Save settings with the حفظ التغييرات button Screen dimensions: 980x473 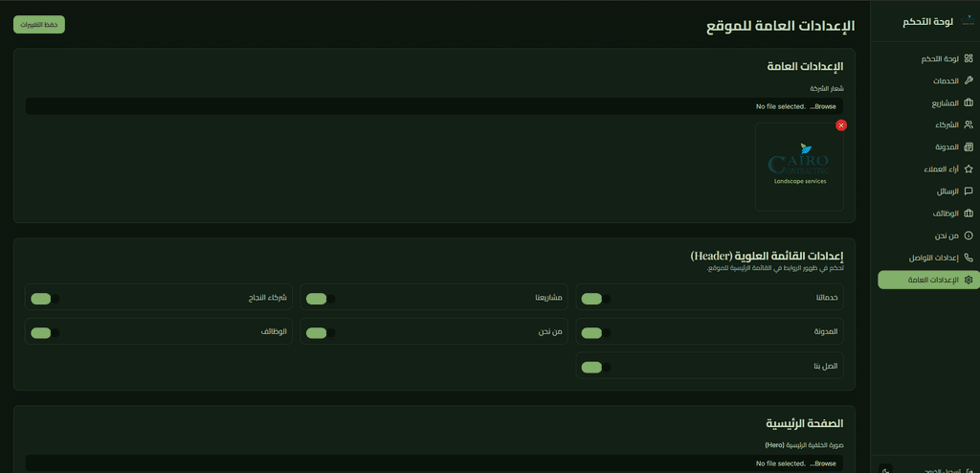(x=38, y=24)
